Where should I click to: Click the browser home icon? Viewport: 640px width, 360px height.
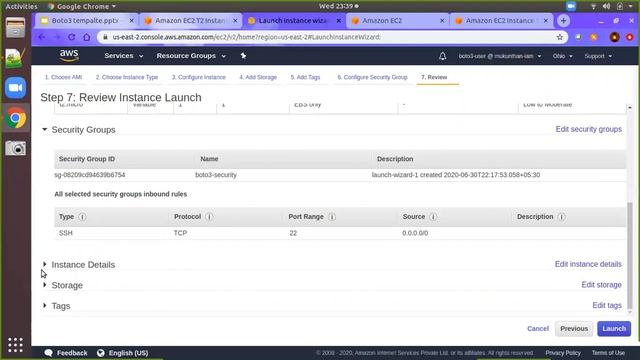(x=87, y=37)
